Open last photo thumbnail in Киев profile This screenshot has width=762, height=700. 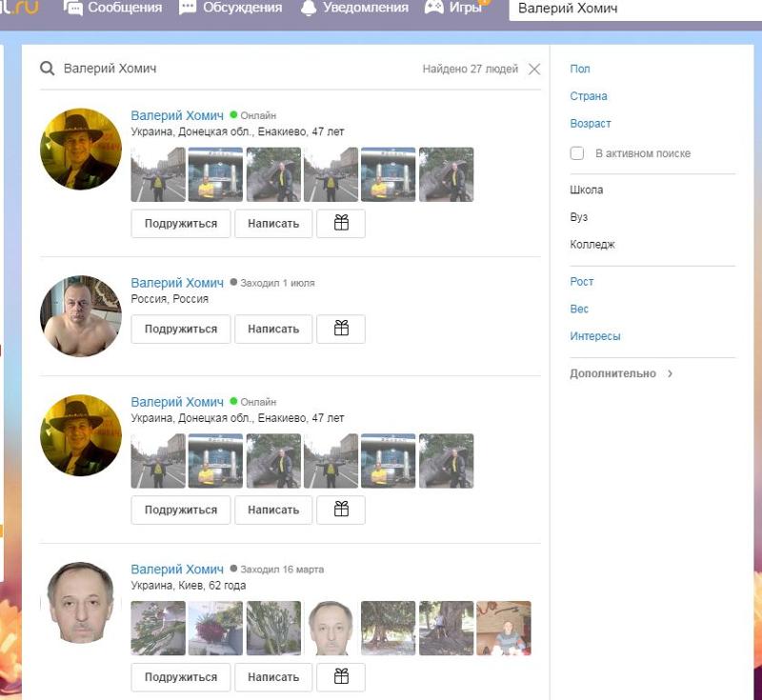pyautogui.click(x=504, y=629)
